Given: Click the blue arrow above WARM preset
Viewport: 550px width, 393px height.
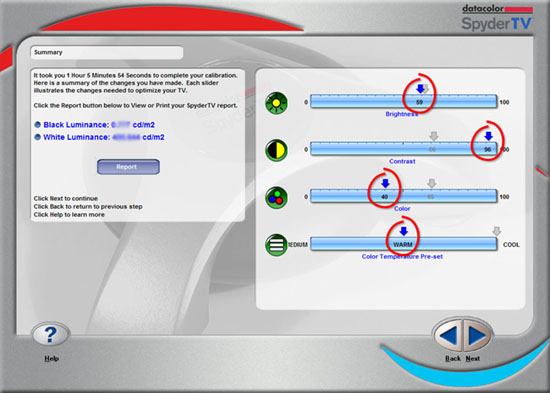Looking at the screenshot, I should (403, 231).
